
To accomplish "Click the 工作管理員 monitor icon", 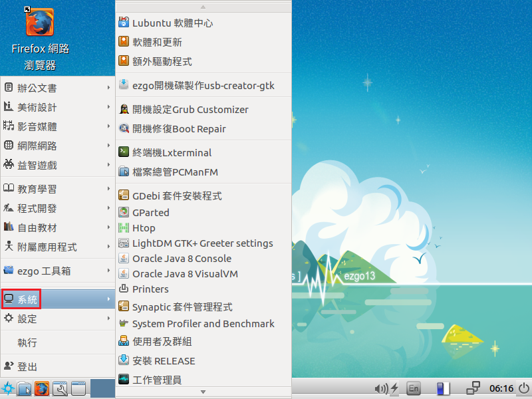I will point(124,379).
